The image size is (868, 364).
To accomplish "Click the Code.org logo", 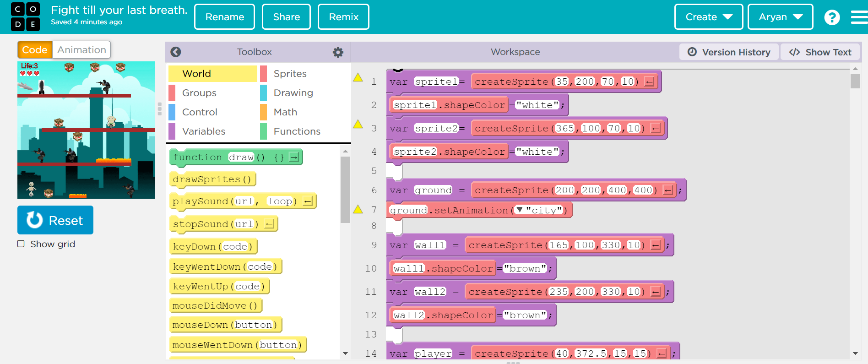I will click(25, 16).
